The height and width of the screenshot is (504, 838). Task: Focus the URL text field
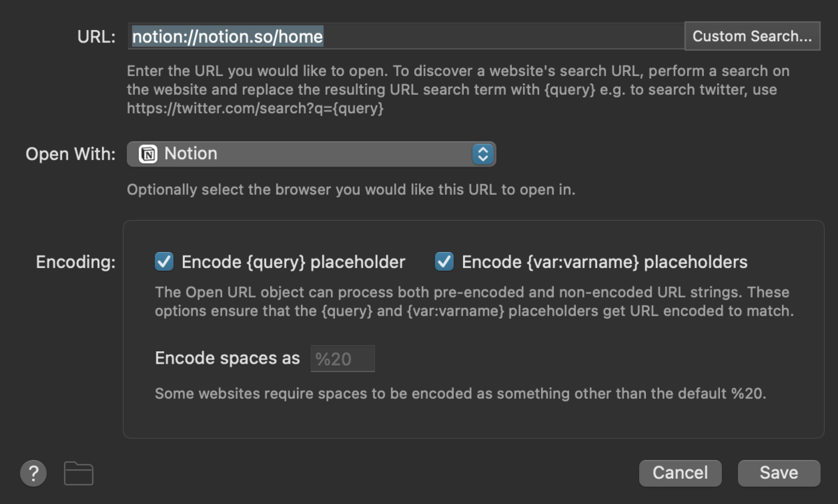point(405,36)
